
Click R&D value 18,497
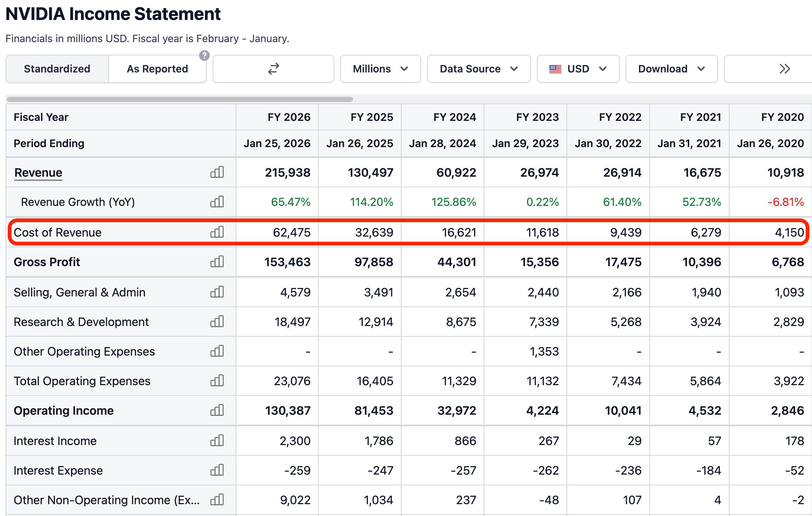292,322
